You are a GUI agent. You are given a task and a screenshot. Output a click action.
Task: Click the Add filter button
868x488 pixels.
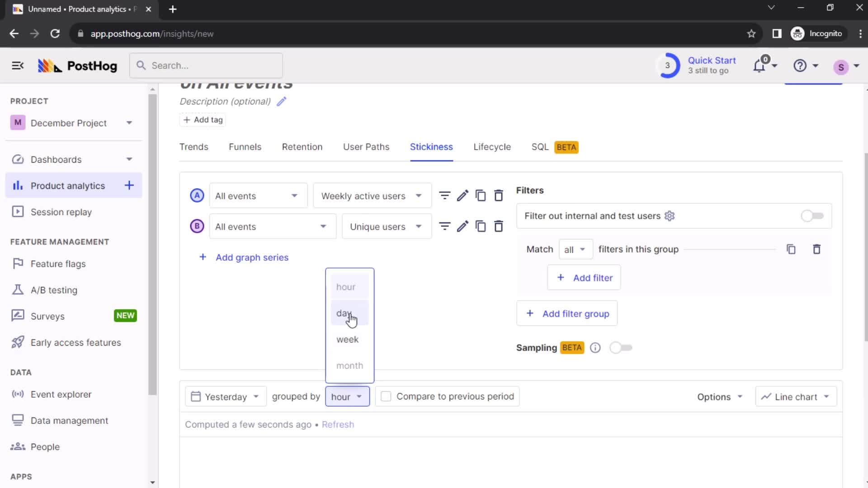585,278
